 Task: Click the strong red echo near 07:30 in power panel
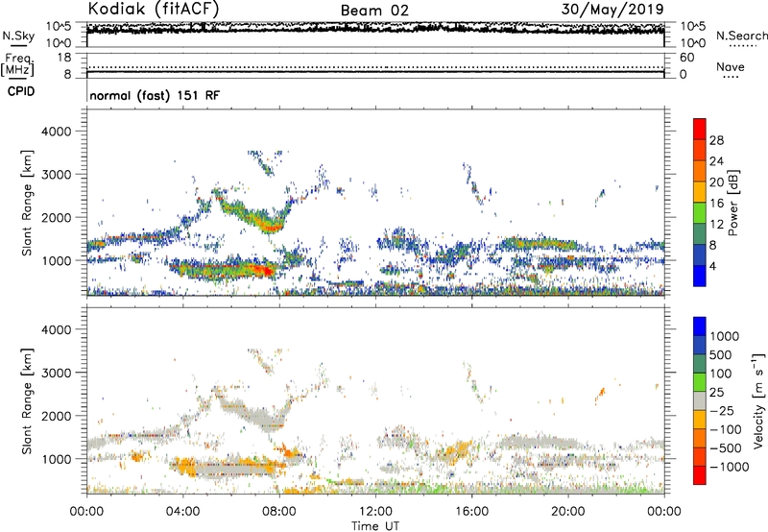click(265, 270)
